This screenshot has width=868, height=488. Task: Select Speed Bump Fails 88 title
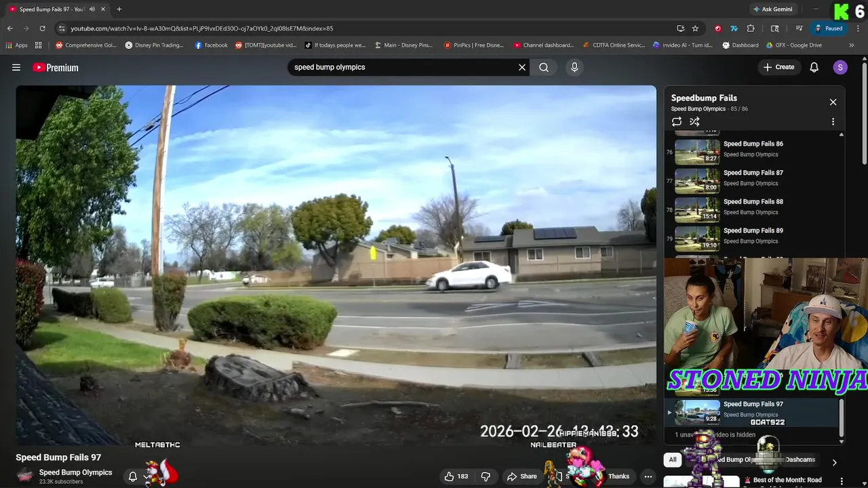tap(753, 202)
